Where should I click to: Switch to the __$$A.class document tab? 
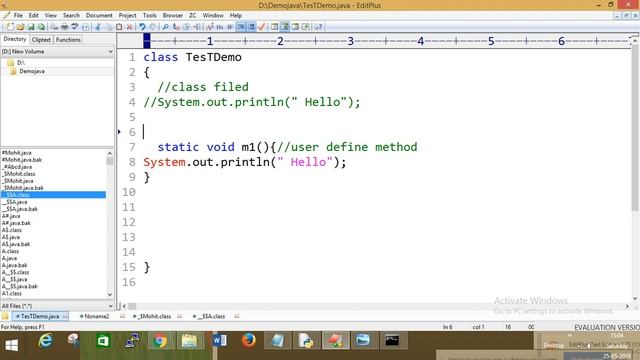click(211, 316)
